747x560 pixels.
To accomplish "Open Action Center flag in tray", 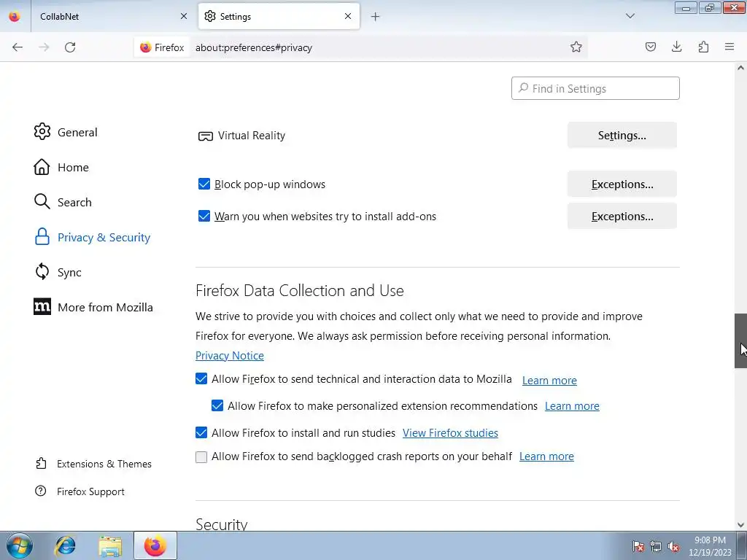I will (638, 547).
